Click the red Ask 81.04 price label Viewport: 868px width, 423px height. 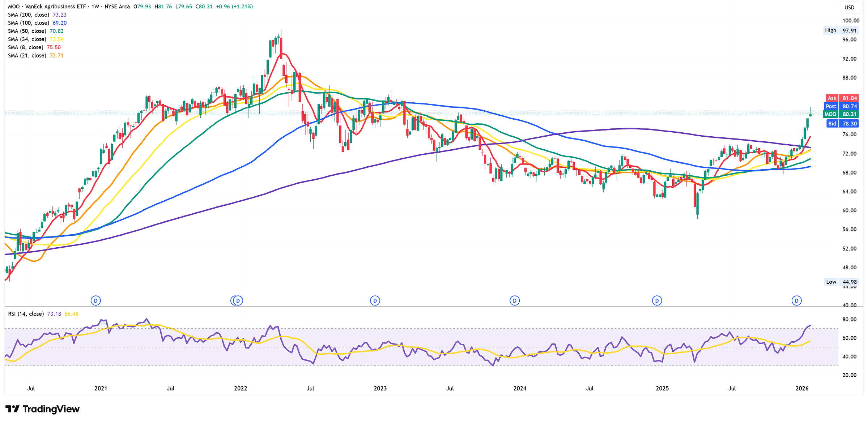pyautogui.click(x=842, y=98)
